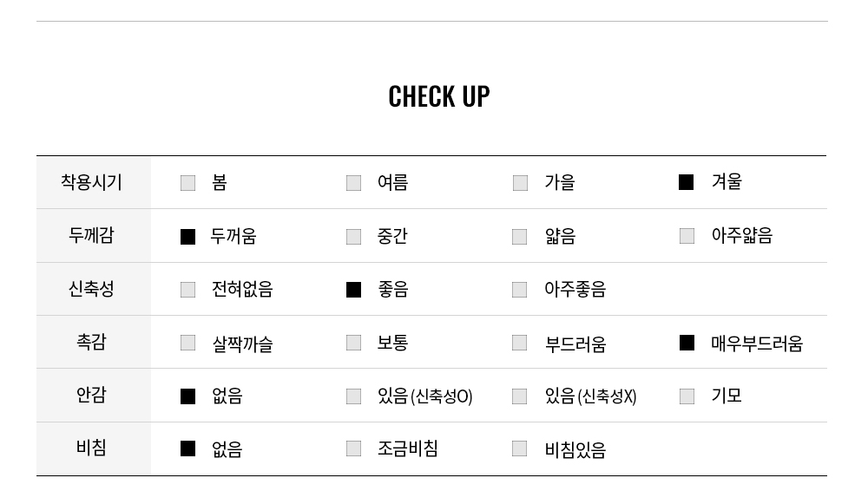Image resolution: width=868 pixels, height=491 pixels.
Task: Check the 전혀없음 stretch checkbox
Action: click(187, 290)
